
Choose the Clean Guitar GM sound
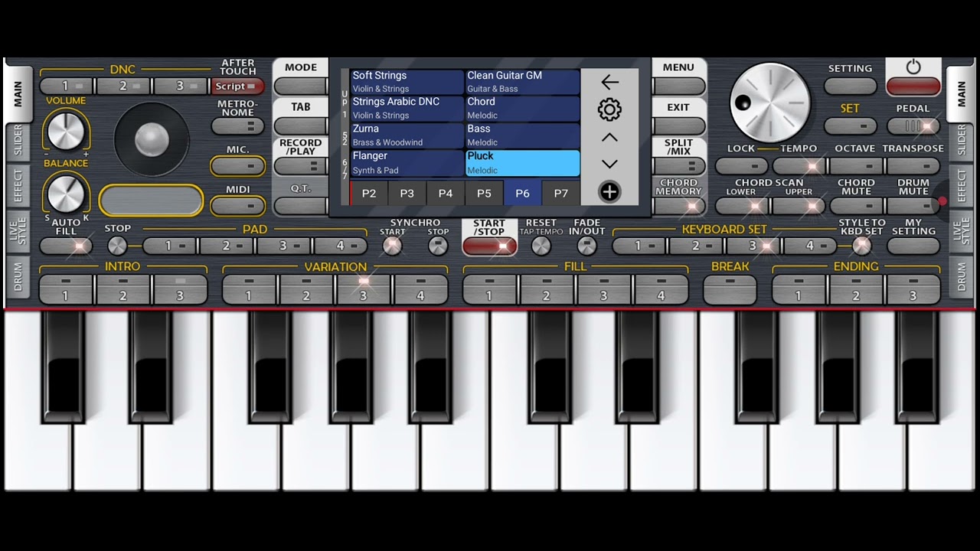522,82
